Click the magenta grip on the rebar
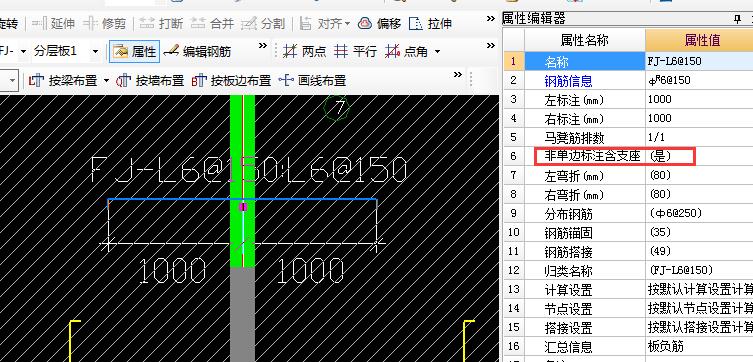The height and width of the screenshot is (362, 753). click(243, 206)
